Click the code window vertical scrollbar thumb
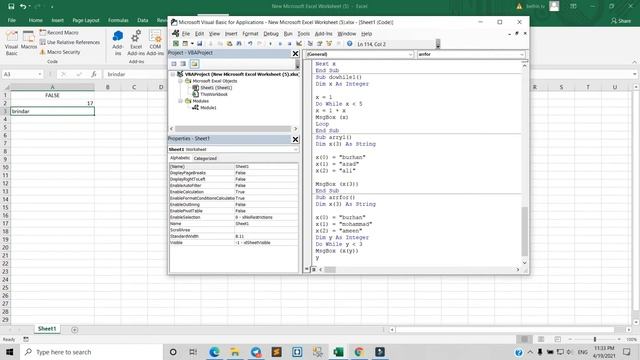 pyautogui.click(x=524, y=231)
